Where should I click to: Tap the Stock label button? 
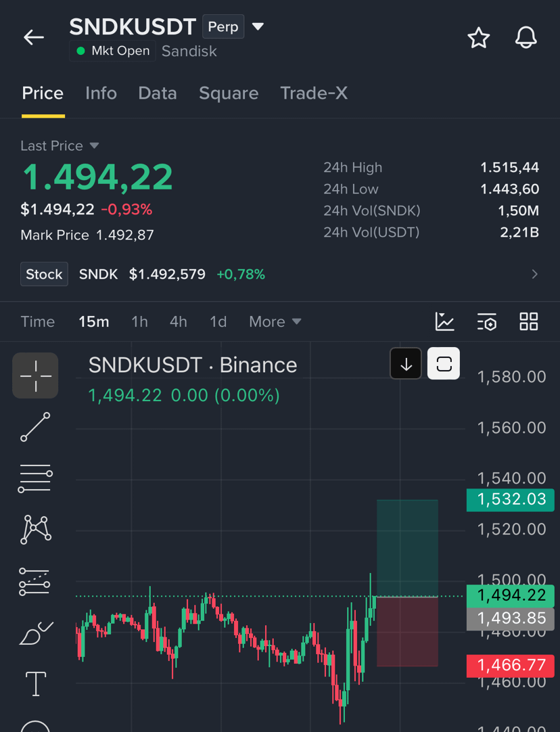pos(45,274)
